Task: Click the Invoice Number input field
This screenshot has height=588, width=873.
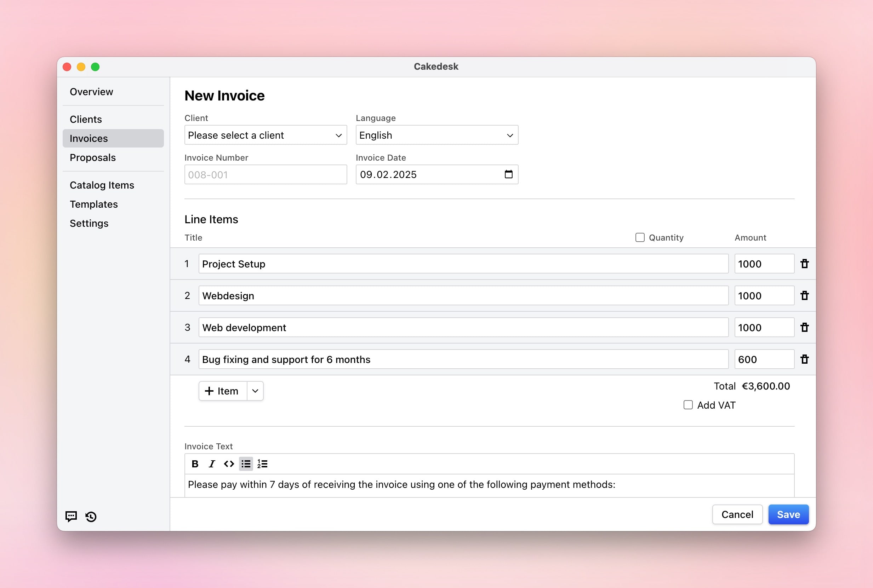Action: (x=265, y=175)
